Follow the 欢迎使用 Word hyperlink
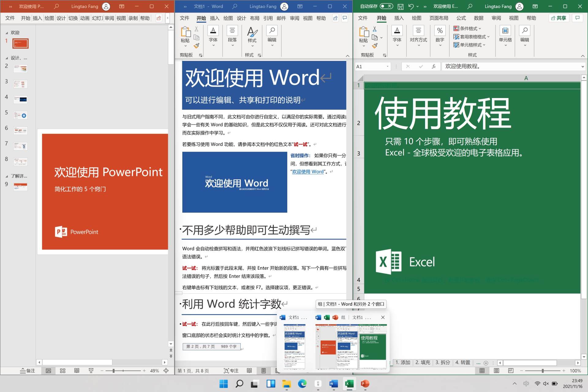The height and width of the screenshot is (392, 588). pos(308,172)
